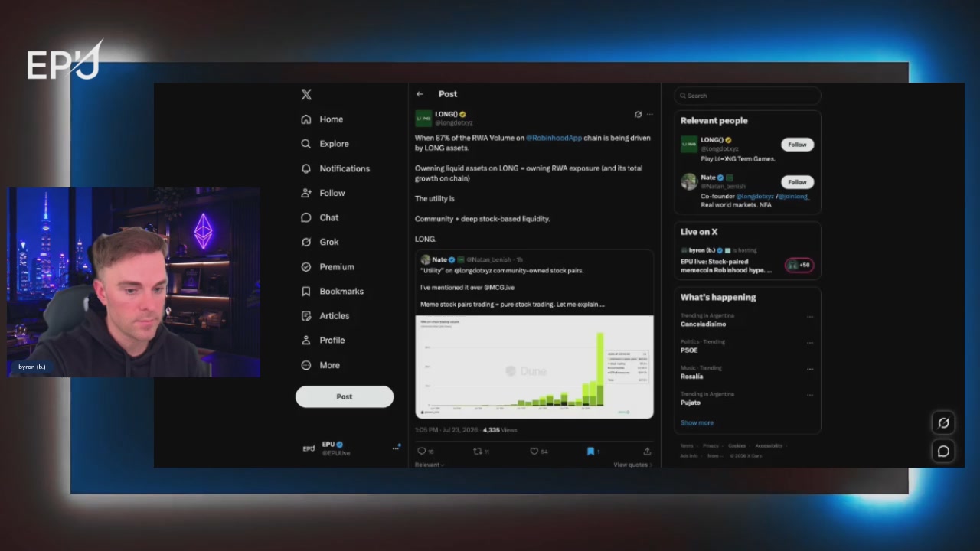This screenshot has width=980, height=551.
Task: Click the Rosalía trending topic
Action: click(691, 376)
